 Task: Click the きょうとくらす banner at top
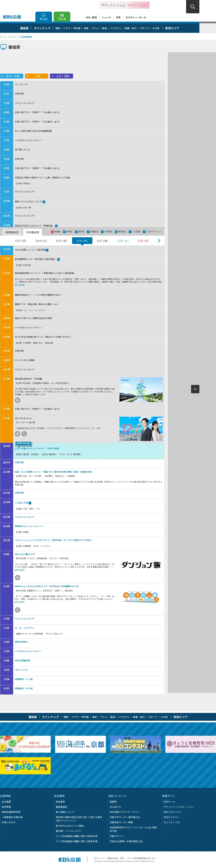coord(124,5)
